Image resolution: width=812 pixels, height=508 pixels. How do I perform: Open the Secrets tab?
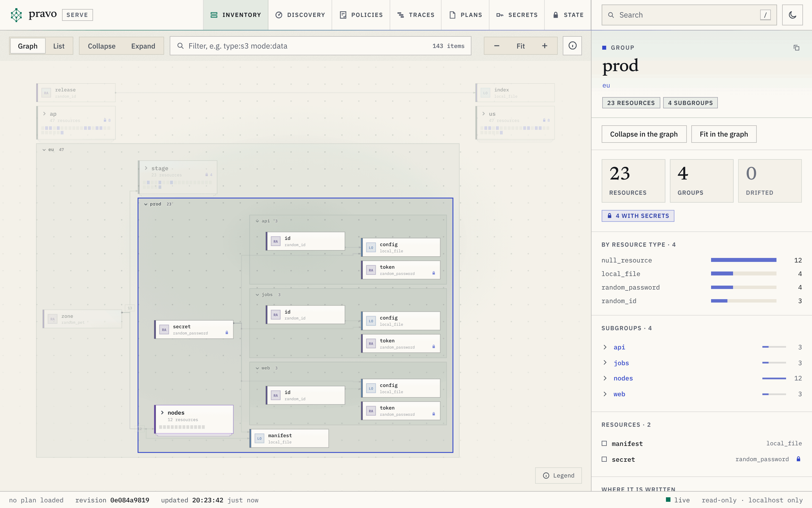(x=517, y=15)
